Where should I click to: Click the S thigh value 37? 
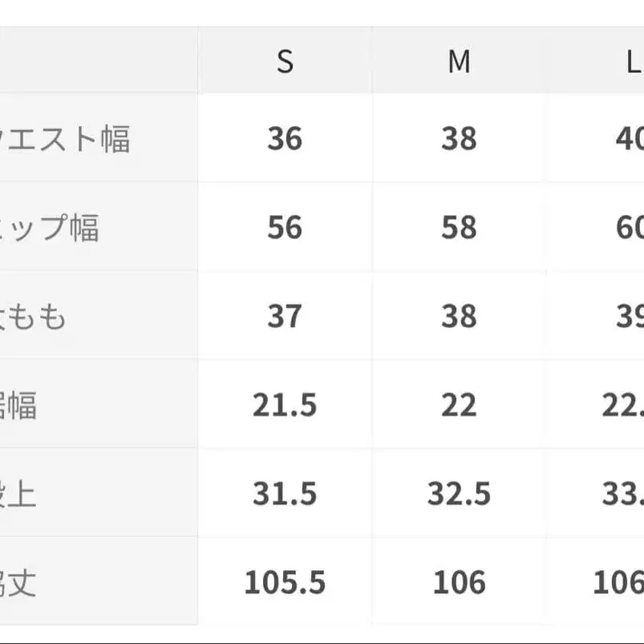[285, 316]
